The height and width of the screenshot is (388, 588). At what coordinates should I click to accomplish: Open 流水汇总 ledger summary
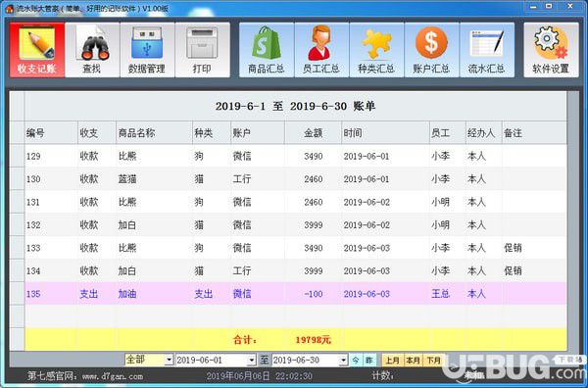pyautogui.click(x=487, y=50)
